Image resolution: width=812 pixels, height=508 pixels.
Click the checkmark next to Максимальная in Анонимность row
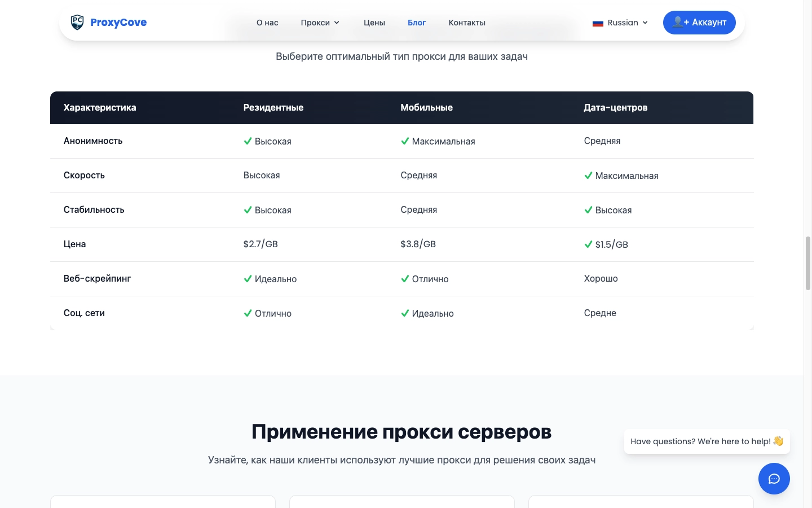[x=405, y=141]
